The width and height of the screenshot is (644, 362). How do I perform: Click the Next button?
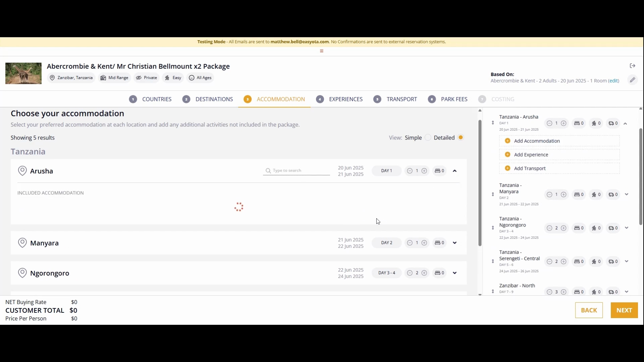click(x=624, y=310)
